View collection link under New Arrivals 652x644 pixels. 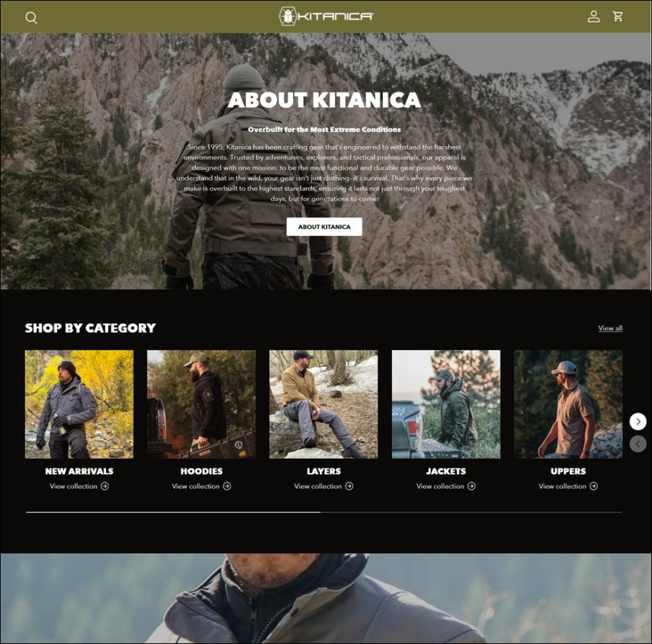pos(79,486)
